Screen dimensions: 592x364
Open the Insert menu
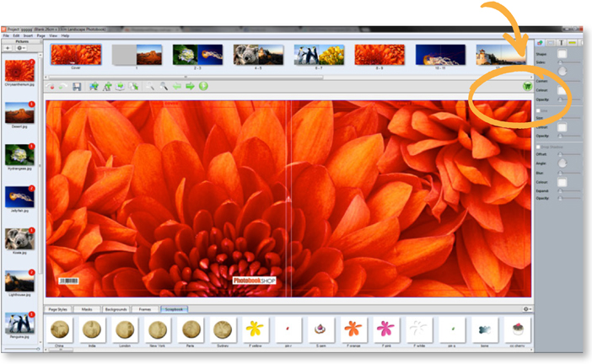[29, 35]
